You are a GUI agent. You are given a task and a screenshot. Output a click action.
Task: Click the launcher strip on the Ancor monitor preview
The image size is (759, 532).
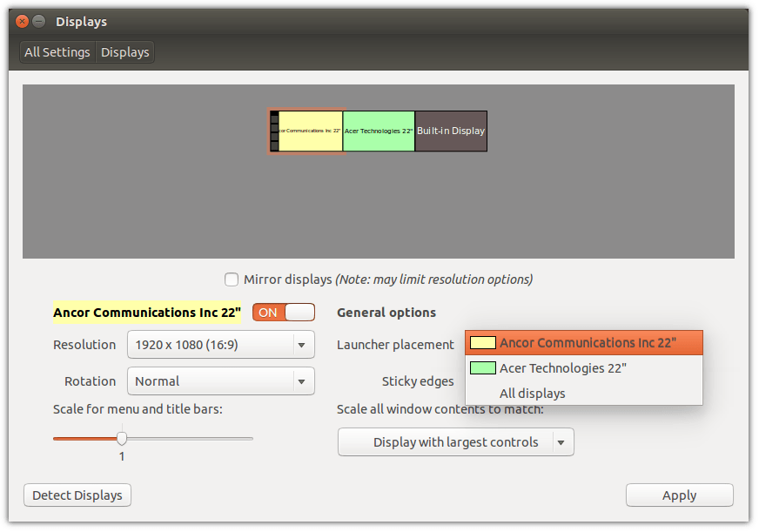274,131
